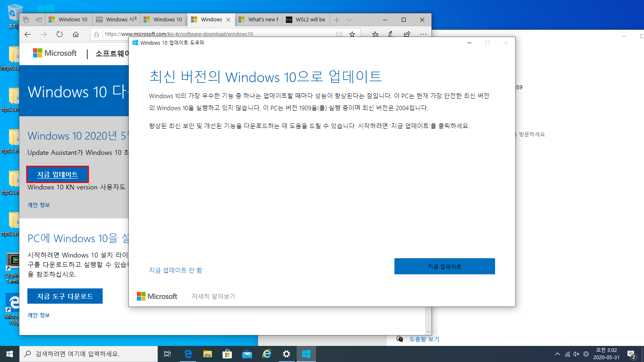Show hidden tray icons chevron
This screenshot has height=362, width=644.
point(557,354)
